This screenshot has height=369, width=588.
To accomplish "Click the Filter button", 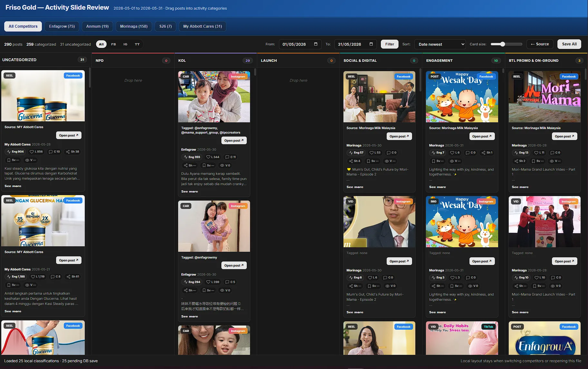I will click(x=390, y=44).
